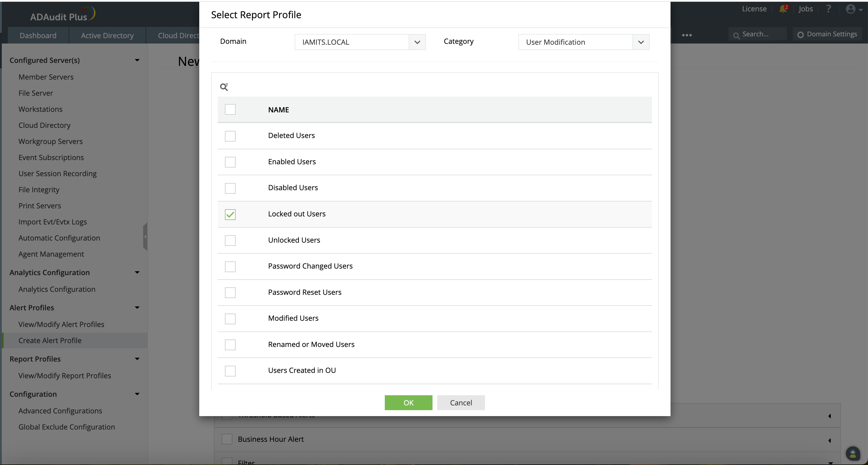Click the three-dots more tabs icon

pos(686,35)
